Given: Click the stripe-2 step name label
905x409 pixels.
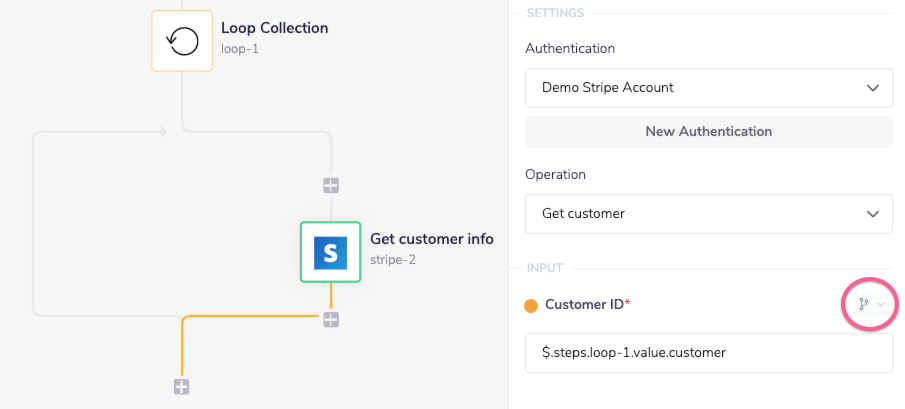Looking at the screenshot, I should tap(393, 260).
